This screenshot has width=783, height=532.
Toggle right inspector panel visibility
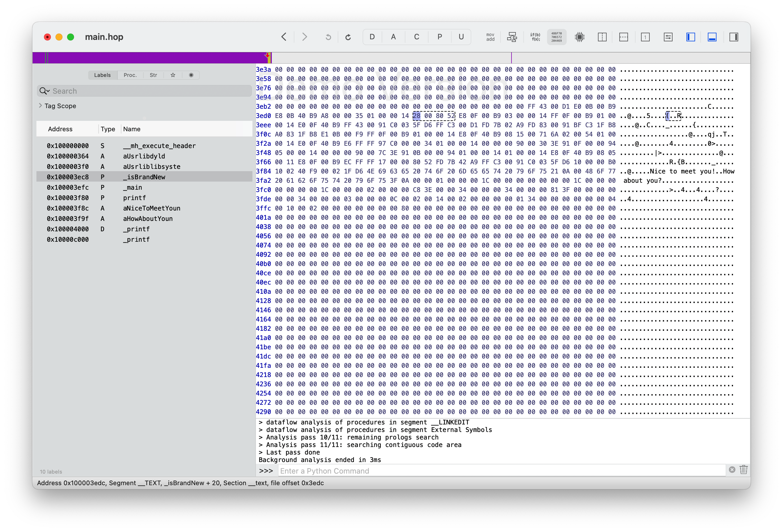coord(734,37)
